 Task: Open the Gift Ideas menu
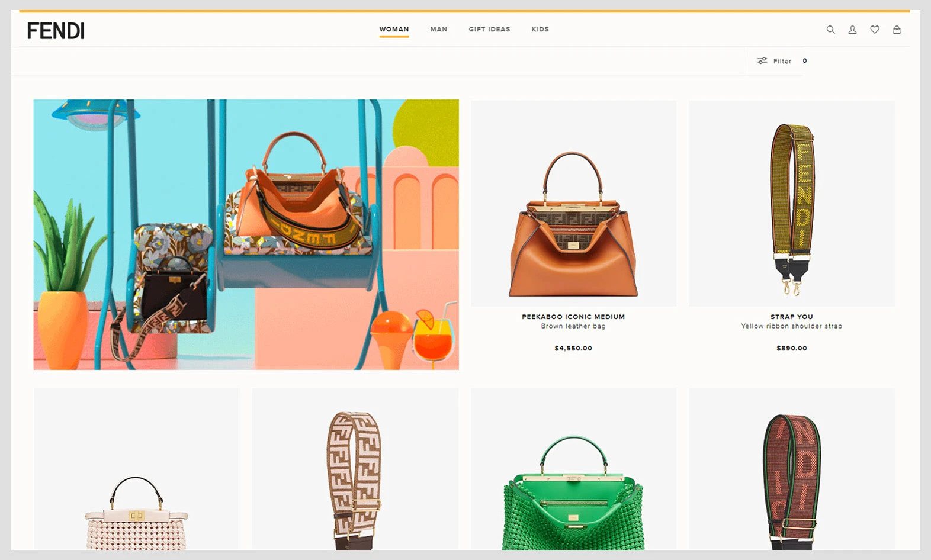coord(489,29)
